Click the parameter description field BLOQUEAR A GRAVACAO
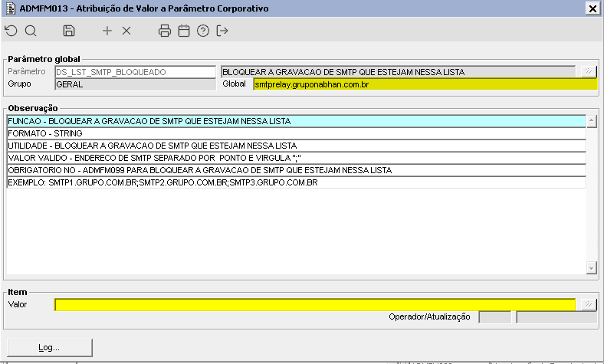Screen dimensions: 604x364 pyautogui.click(x=399, y=72)
